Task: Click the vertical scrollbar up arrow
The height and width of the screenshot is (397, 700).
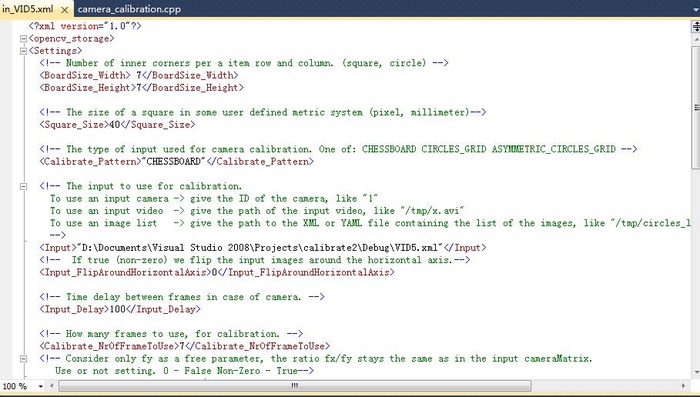Action: [x=696, y=39]
